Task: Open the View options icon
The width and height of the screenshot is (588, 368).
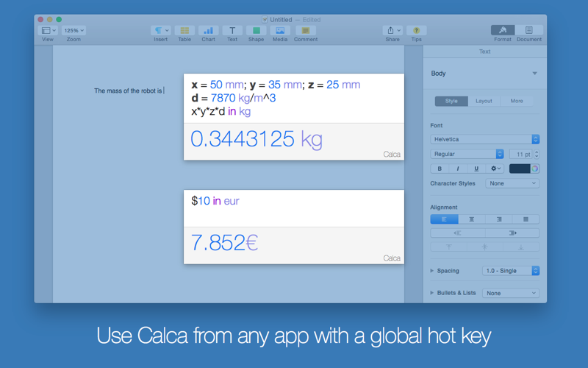Action: click(48, 30)
